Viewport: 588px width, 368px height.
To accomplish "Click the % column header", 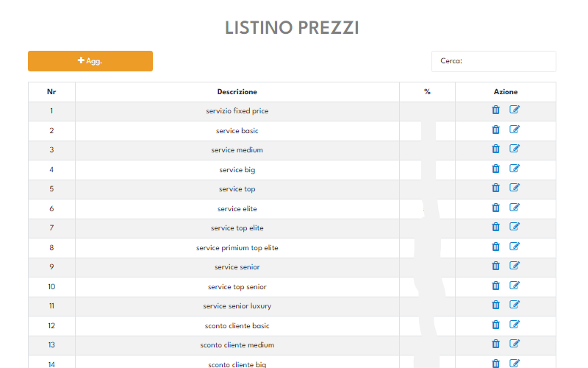I will click(x=427, y=92).
